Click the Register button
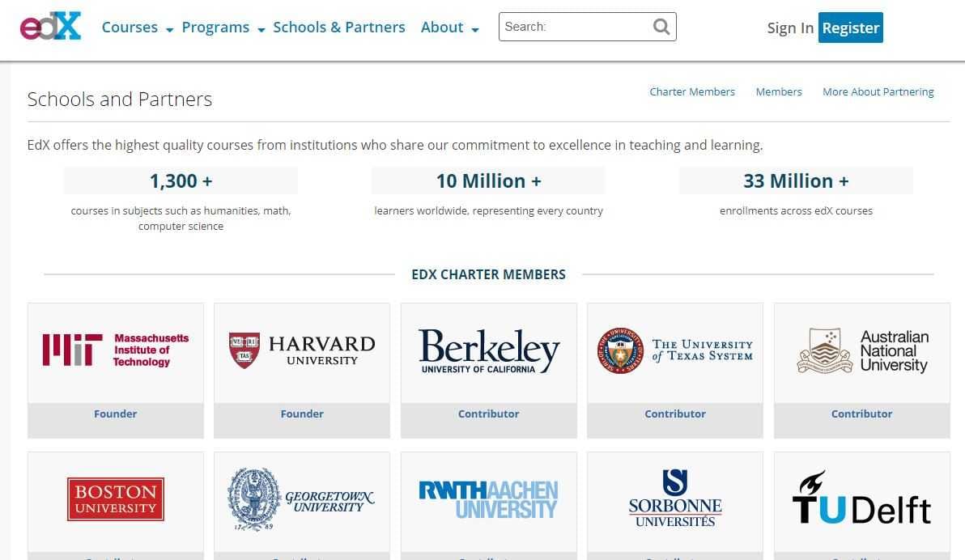Image resolution: width=965 pixels, height=560 pixels. point(850,27)
